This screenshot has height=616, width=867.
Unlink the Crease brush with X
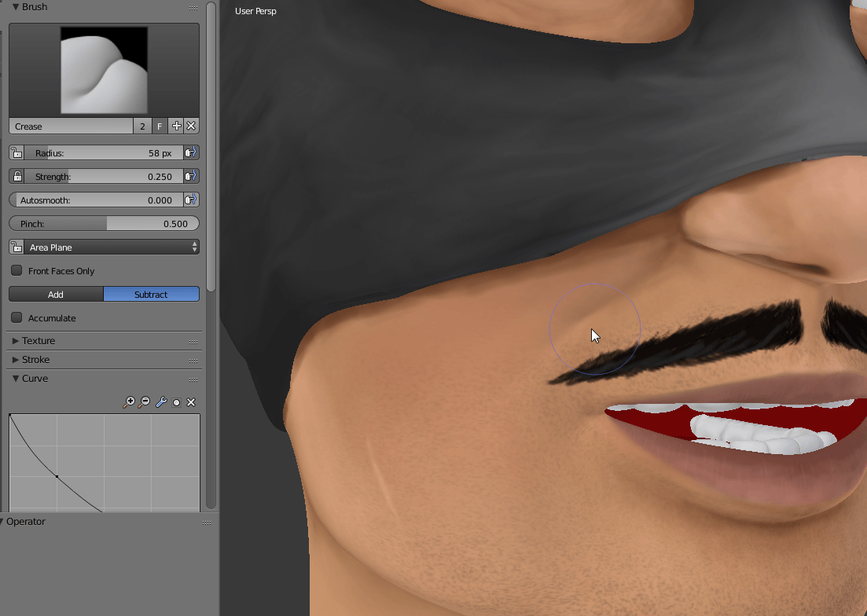point(191,126)
